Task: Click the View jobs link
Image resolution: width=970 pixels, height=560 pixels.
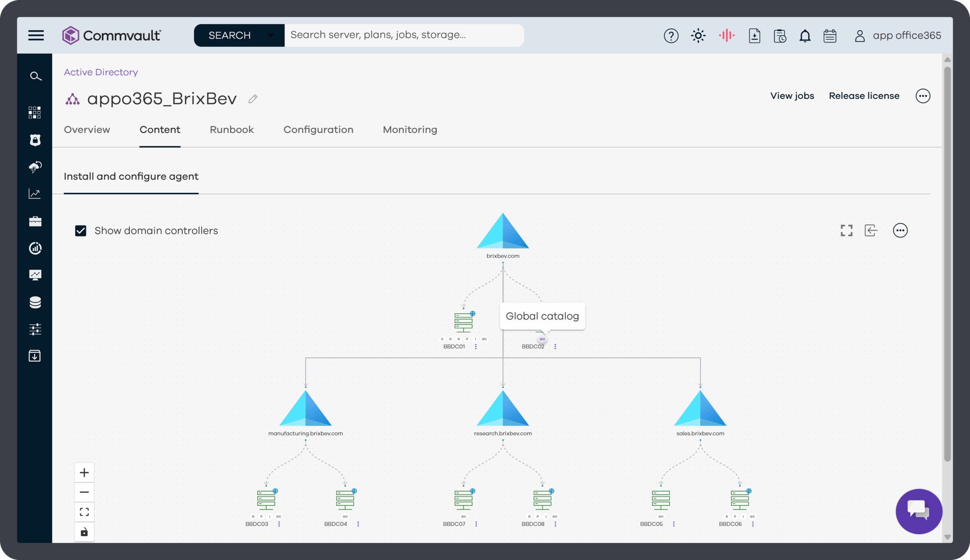Action: click(792, 96)
